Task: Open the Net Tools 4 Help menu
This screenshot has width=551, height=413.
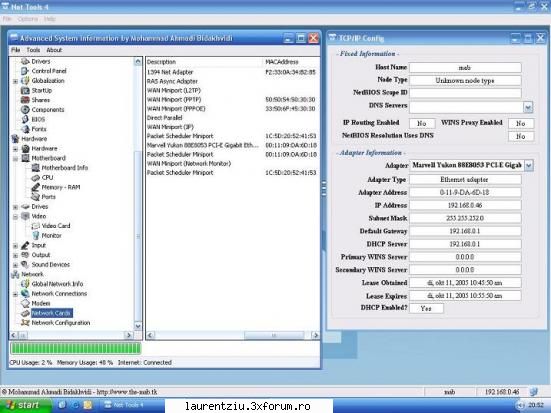Action: tap(50, 19)
